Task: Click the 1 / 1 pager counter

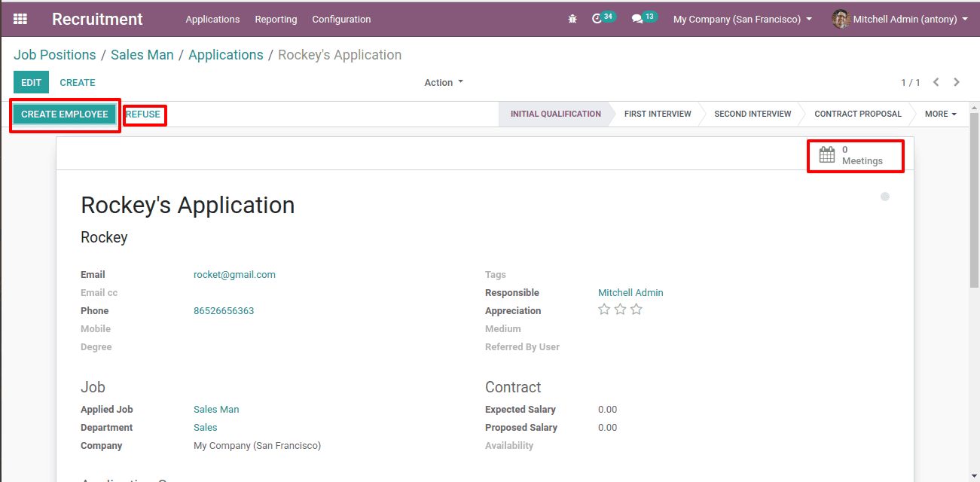Action: click(911, 83)
